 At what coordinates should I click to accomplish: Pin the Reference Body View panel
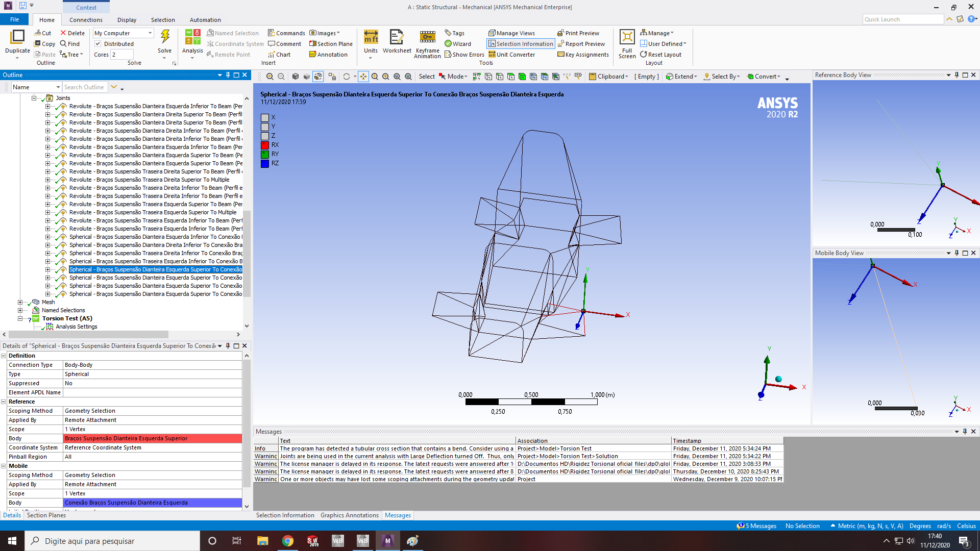click(957, 75)
